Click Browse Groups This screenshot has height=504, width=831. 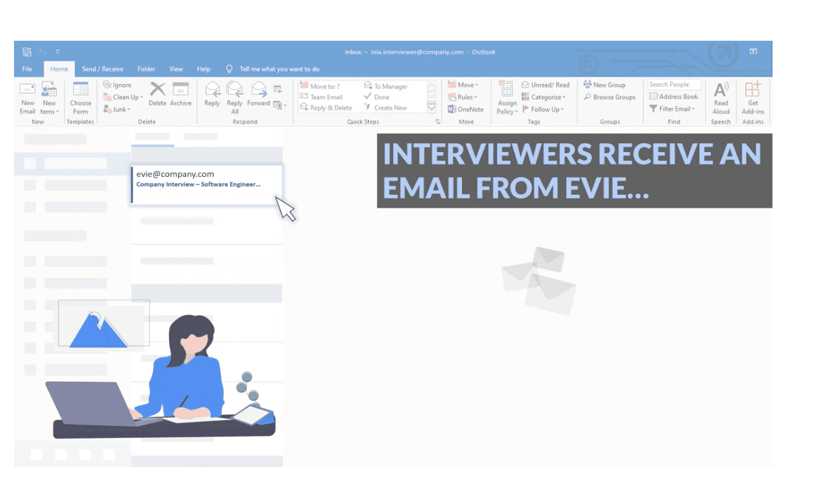pyautogui.click(x=610, y=97)
